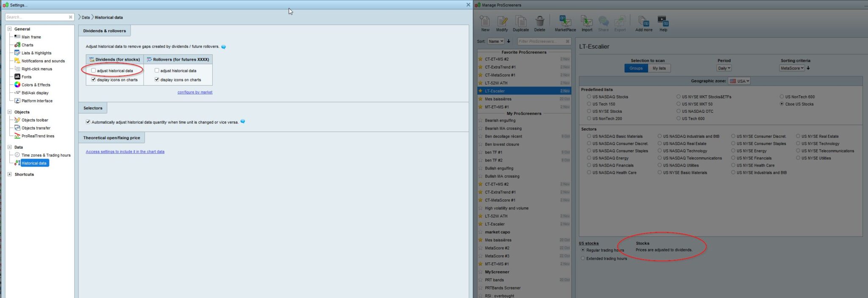
Task: Select LT-52W ATH favorite ProScreener
Action: (x=524, y=83)
